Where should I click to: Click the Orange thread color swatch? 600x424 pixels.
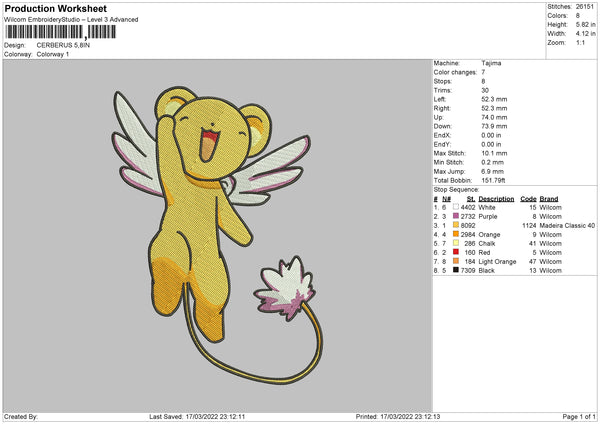[456, 234]
